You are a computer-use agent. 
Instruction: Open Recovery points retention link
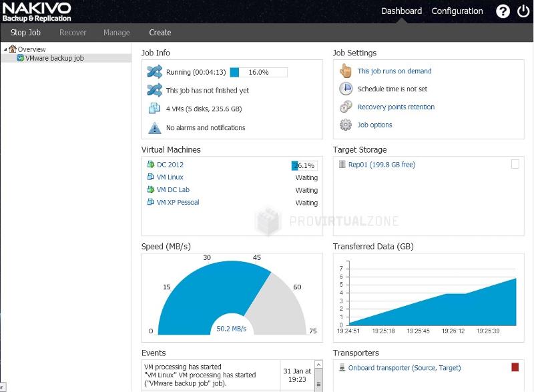[396, 107]
